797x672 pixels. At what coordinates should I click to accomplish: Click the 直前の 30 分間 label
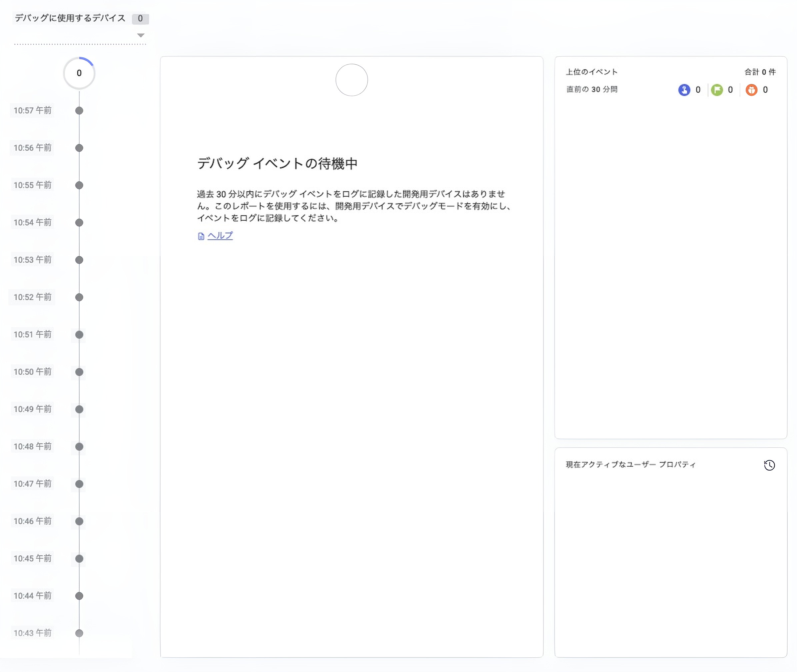pyautogui.click(x=592, y=89)
